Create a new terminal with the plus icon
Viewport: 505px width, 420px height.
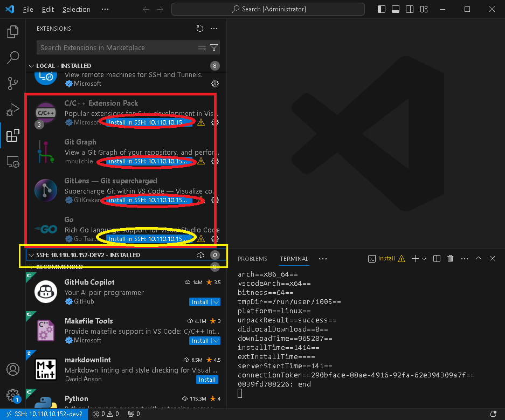click(x=416, y=258)
